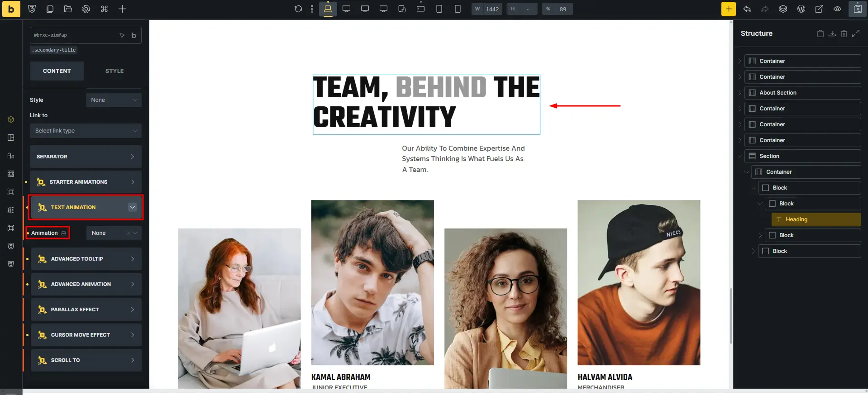Image resolution: width=868 pixels, height=395 pixels.
Task: Click the photo of the red-haired woman with a laptop
Action: pyautogui.click(x=239, y=308)
